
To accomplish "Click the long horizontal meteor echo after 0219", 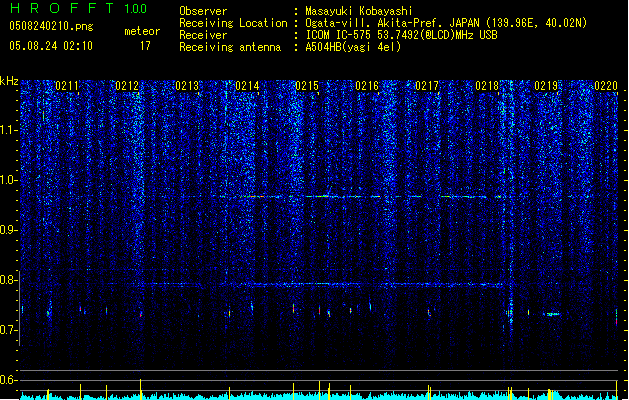I will pos(552,314).
